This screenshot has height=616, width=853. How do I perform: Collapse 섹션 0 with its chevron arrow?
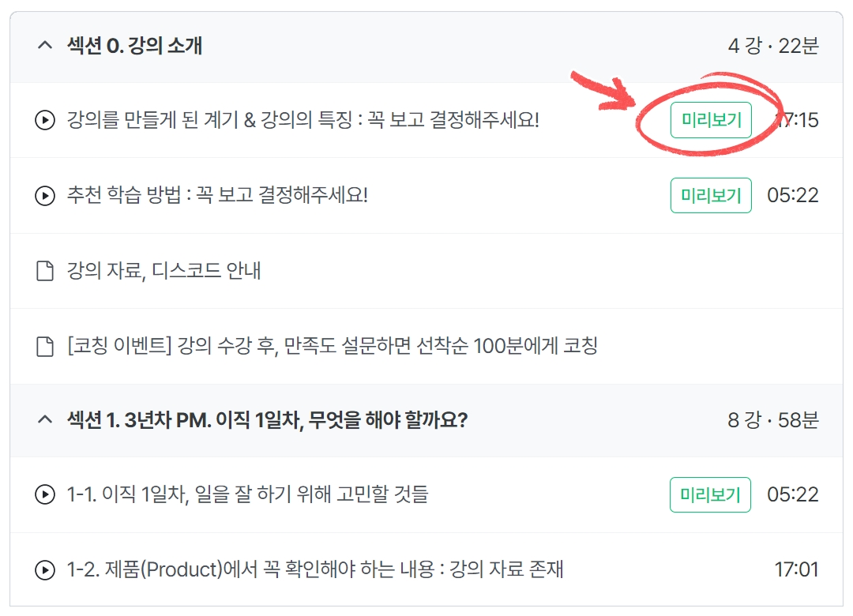[44, 46]
